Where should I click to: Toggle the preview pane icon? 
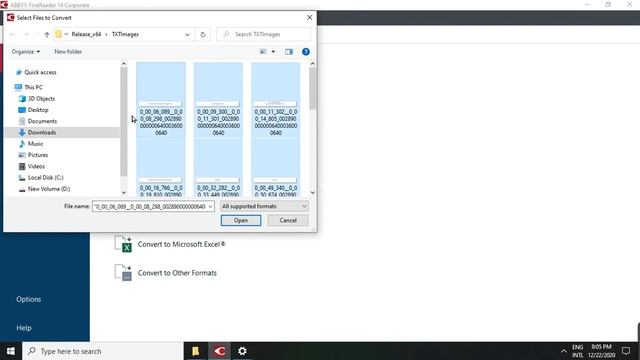(x=289, y=52)
